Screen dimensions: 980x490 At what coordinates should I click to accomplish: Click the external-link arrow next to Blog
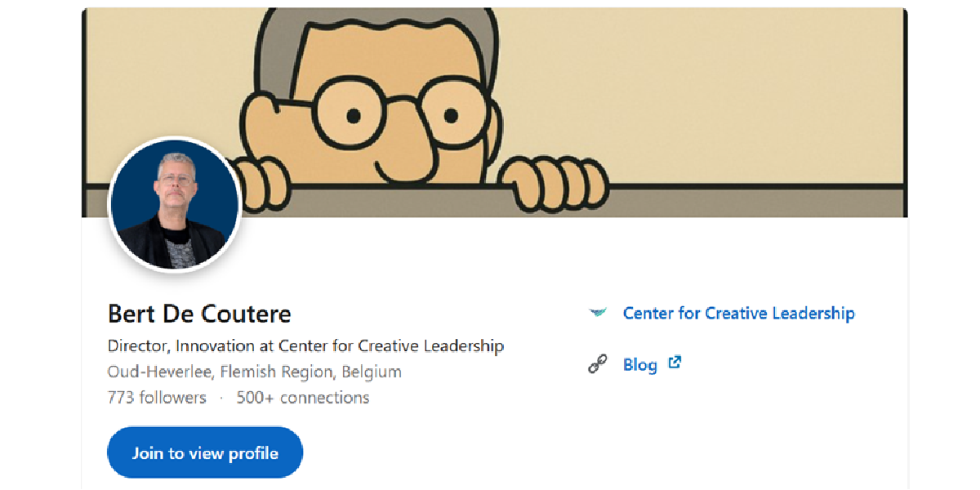pos(675,363)
